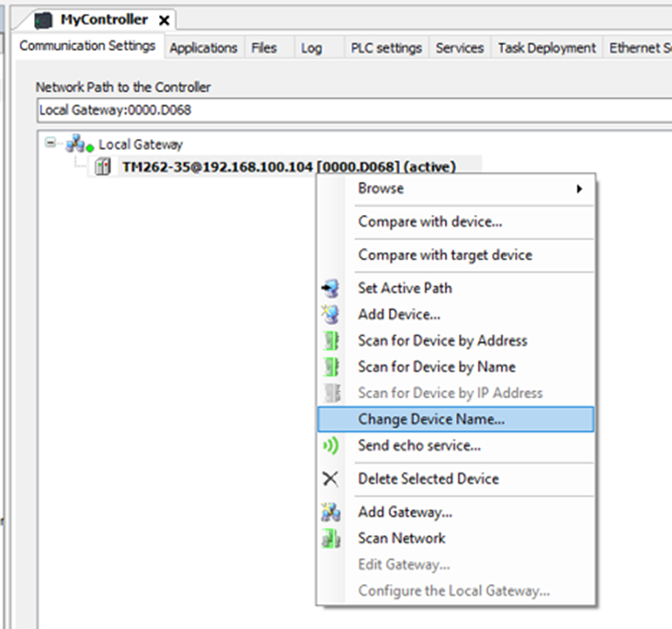Viewport: 672px width, 629px height.
Task: Close the MyController editor tab
Action: (165, 20)
